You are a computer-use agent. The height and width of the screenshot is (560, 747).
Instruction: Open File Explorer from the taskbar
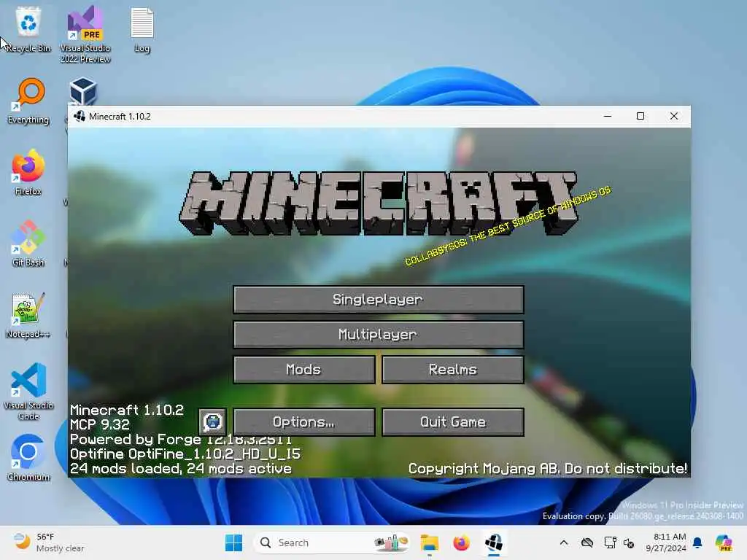[x=429, y=542]
